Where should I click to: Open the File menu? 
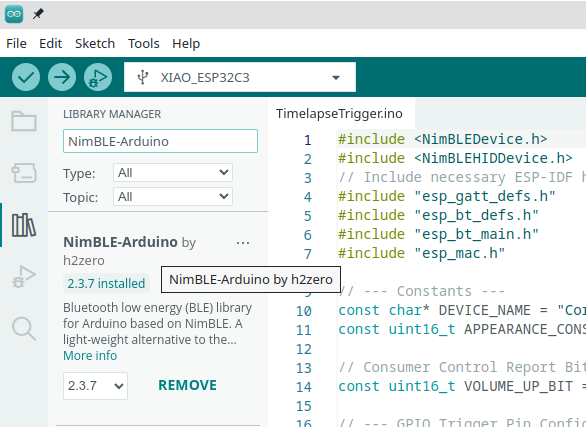(16, 43)
